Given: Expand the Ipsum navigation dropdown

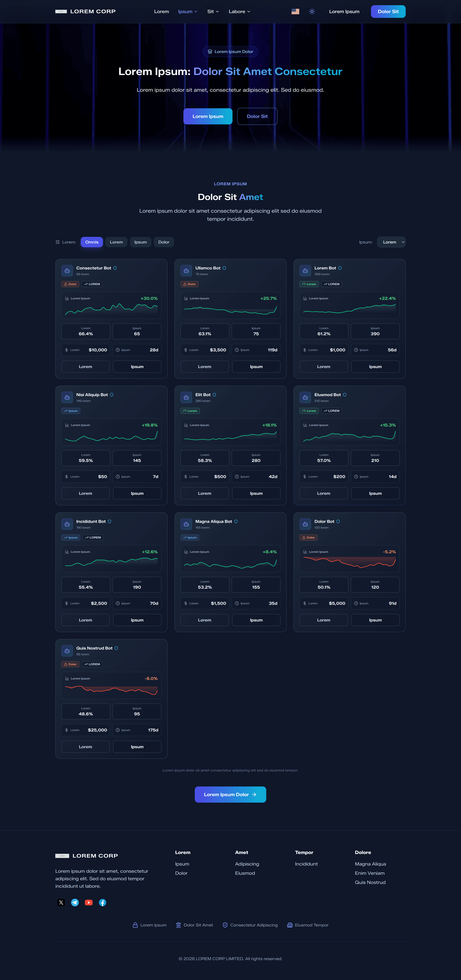Looking at the screenshot, I should 188,11.
